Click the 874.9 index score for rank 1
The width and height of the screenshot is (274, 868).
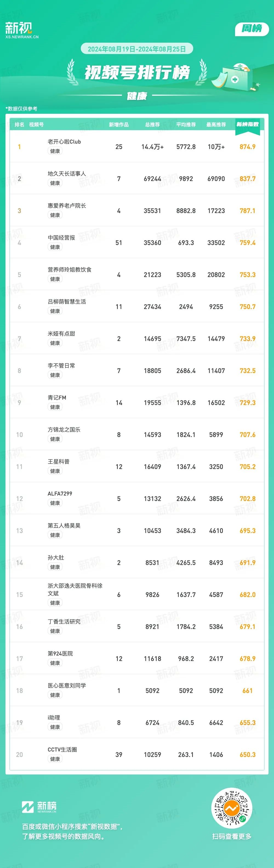247,147
